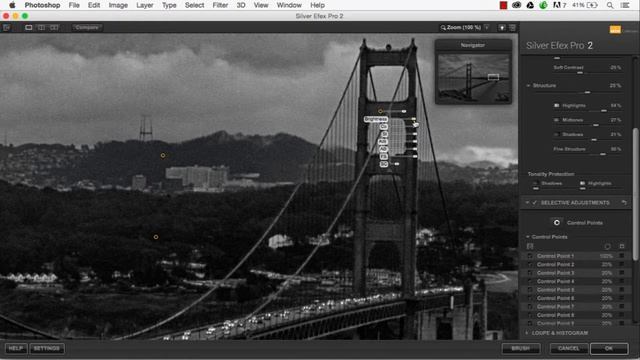Screen dimensions: 640x360
Task: Collapse the Selective Adjustments section
Action: click(527, 202)
